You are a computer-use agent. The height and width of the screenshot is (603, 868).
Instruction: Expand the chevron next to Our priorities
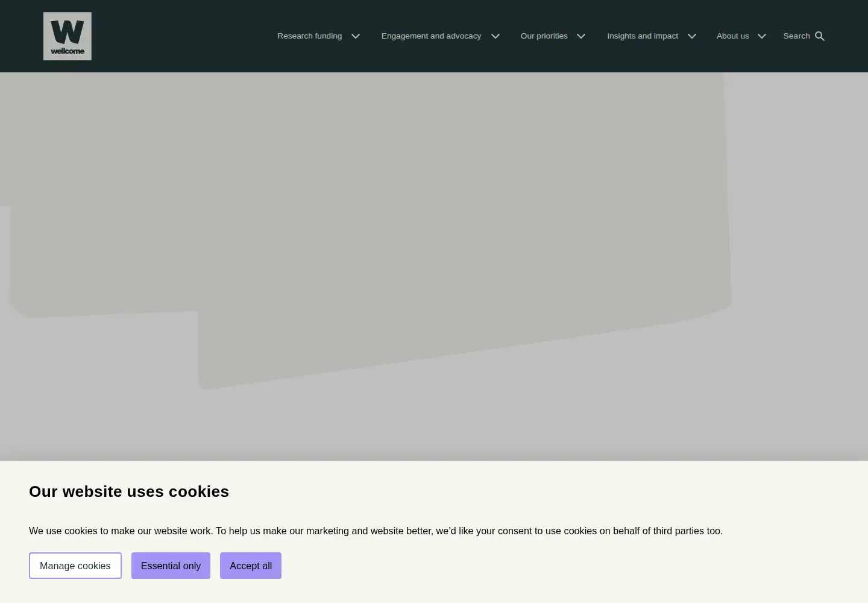pos(581,36)
